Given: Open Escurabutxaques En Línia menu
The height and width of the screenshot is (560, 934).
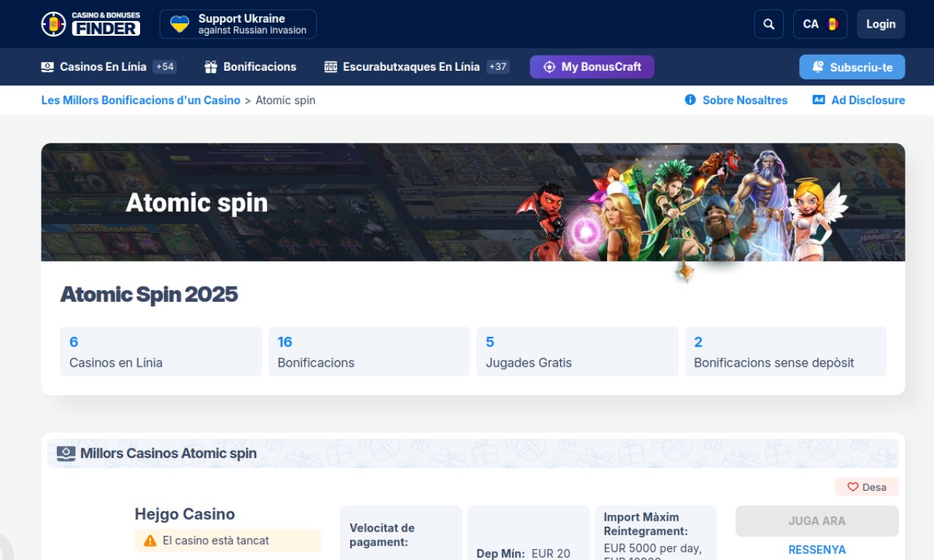Looking at the screenshot, I should coord(411,66).
